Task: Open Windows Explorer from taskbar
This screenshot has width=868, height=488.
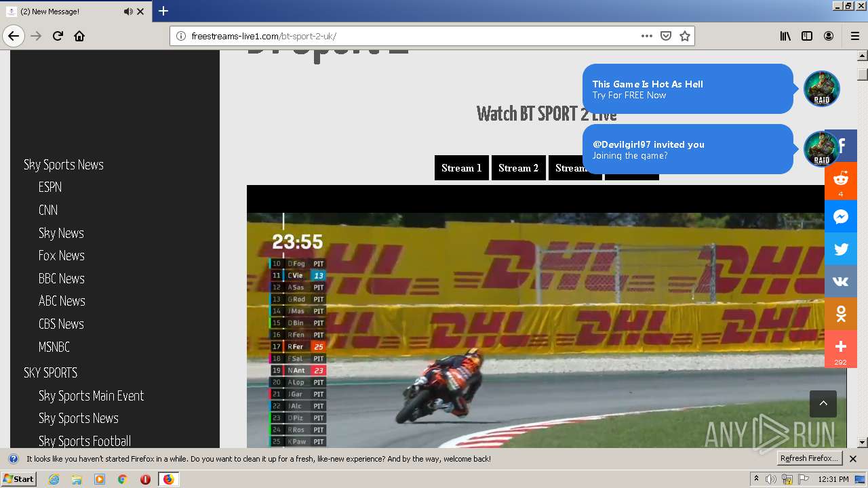Action: (77, 479)
